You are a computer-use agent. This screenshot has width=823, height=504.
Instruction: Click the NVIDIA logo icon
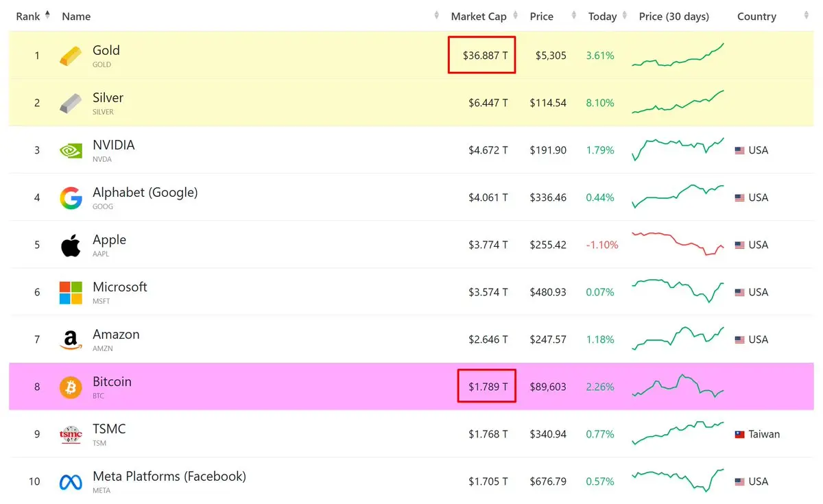pyautogui.click(x=71, y=150)
